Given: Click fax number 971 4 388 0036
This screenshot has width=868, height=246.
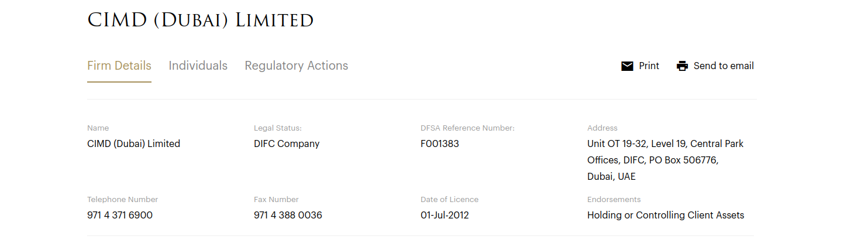Looking at the screenshot, I should click(288, 215).
